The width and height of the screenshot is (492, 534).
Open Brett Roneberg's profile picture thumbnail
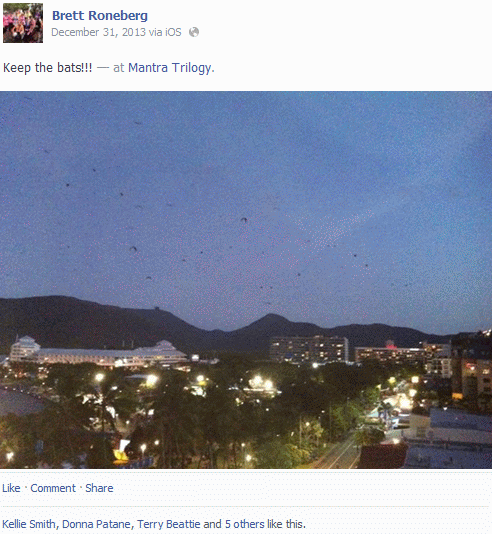[23, 23]
